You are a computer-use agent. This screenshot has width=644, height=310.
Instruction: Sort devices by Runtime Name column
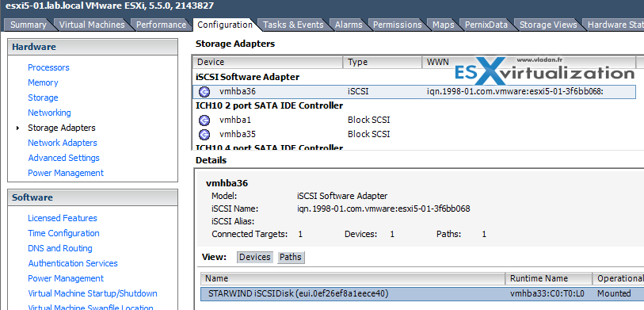(x=549, y=279)
